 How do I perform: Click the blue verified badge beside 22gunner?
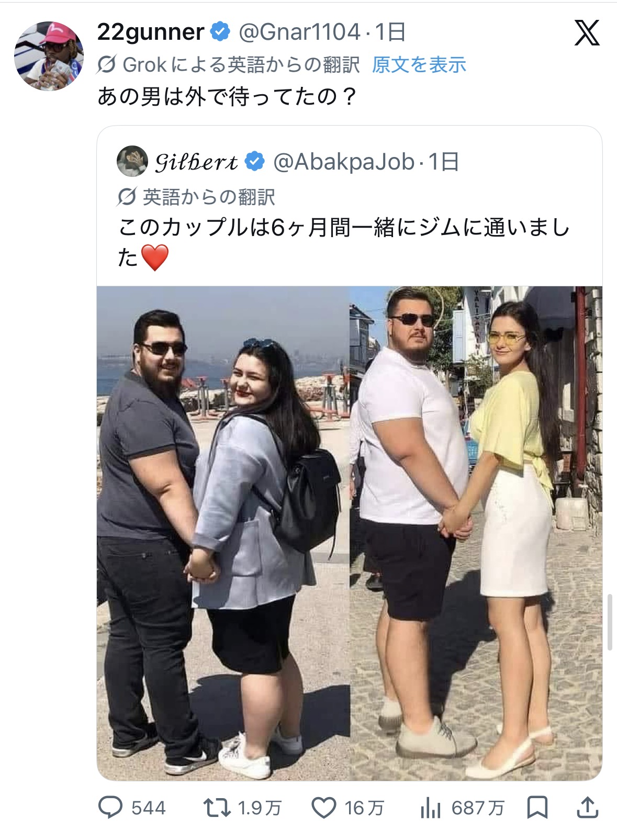pos(220,32)
